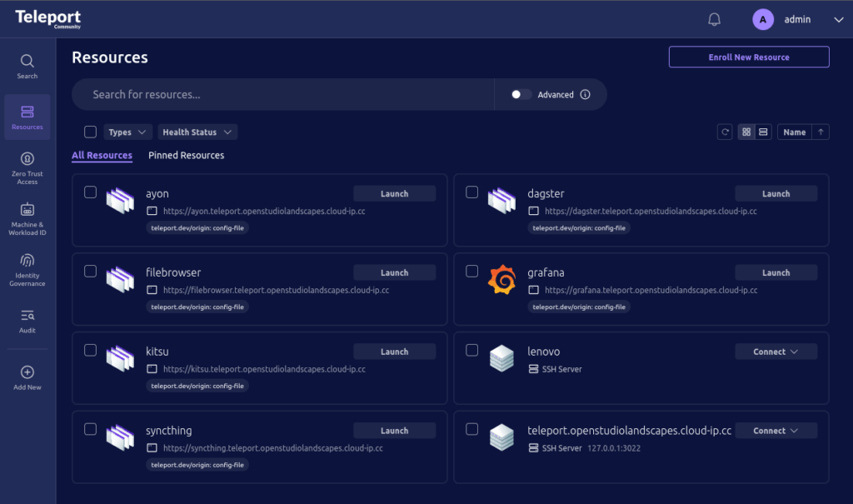This screenshot has width=853, height=504.
Task: Expand the Types filter dropdown
Action: click(128, 132)
